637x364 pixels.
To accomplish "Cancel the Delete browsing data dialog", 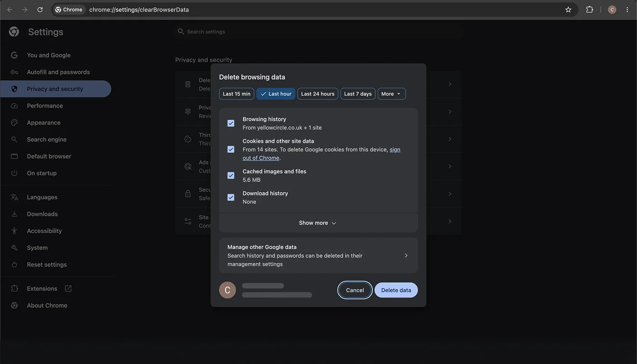I will (x=355, y=290).
